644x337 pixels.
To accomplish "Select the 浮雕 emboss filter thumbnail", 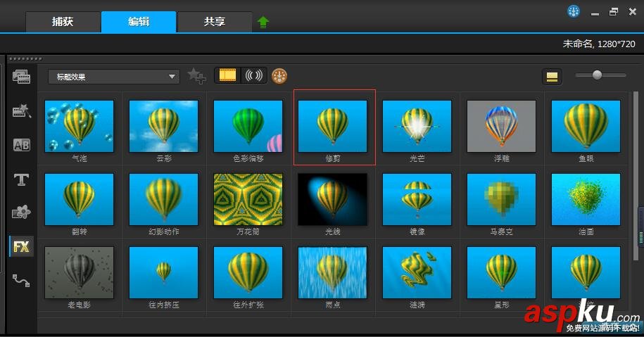I will 502,127.
